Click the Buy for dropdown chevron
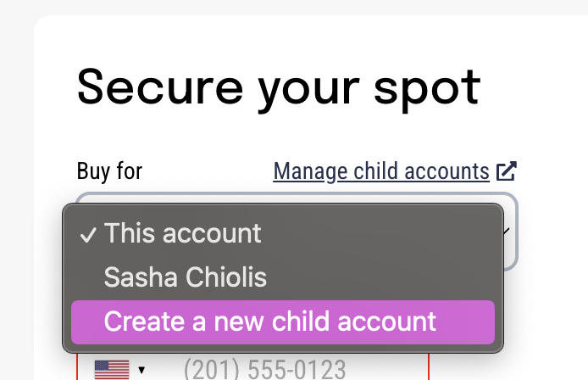 pyautogui.click(x=507, y=232)
